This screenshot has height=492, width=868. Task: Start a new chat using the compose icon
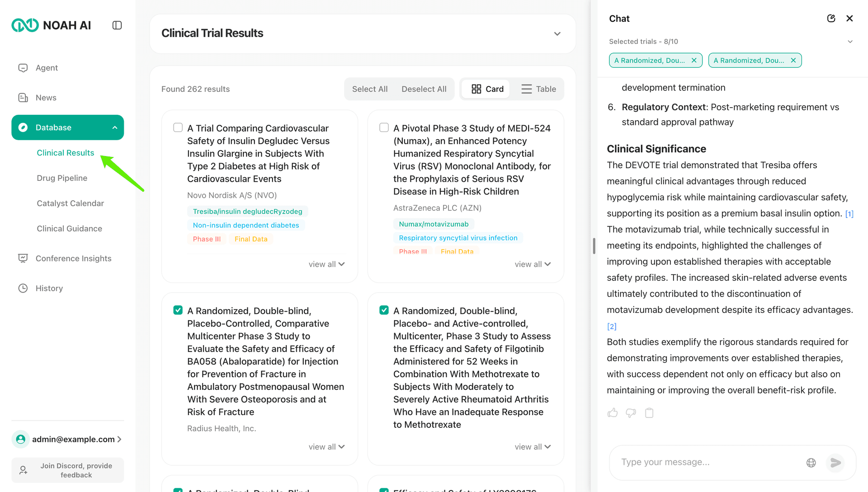coord(831,18)
